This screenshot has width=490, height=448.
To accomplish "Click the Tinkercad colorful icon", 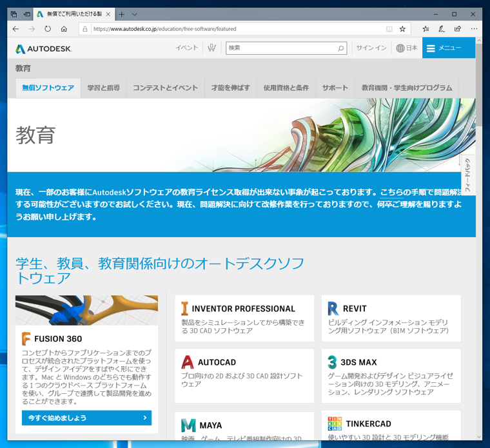I will [x=335, y=424].
